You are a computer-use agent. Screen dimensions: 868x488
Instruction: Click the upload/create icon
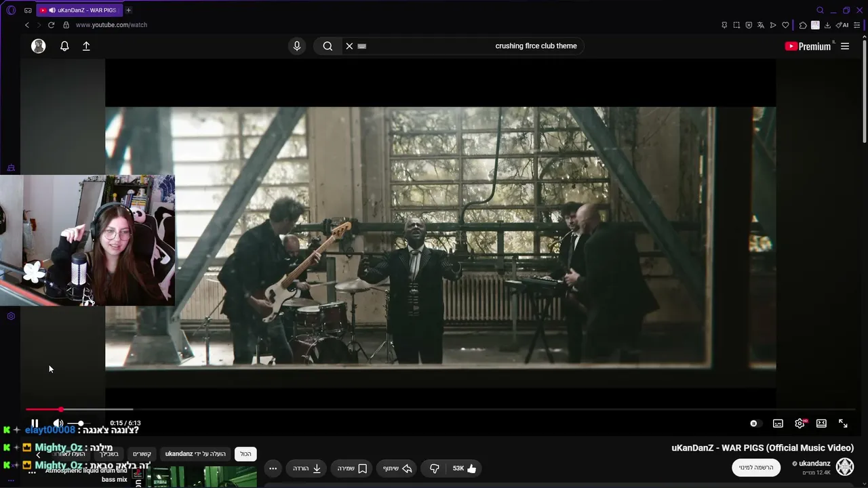click(x=86, y=46)
